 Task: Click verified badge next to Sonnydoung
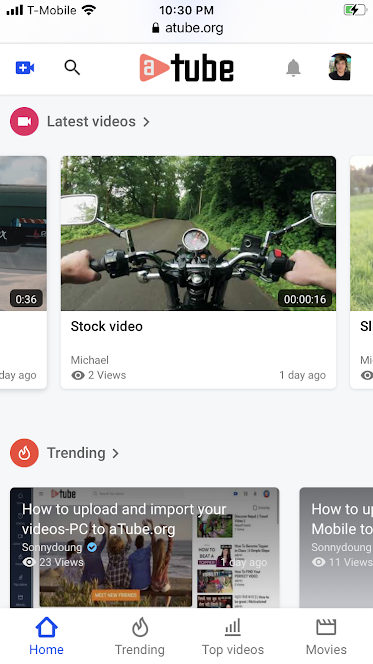[91, 547]
